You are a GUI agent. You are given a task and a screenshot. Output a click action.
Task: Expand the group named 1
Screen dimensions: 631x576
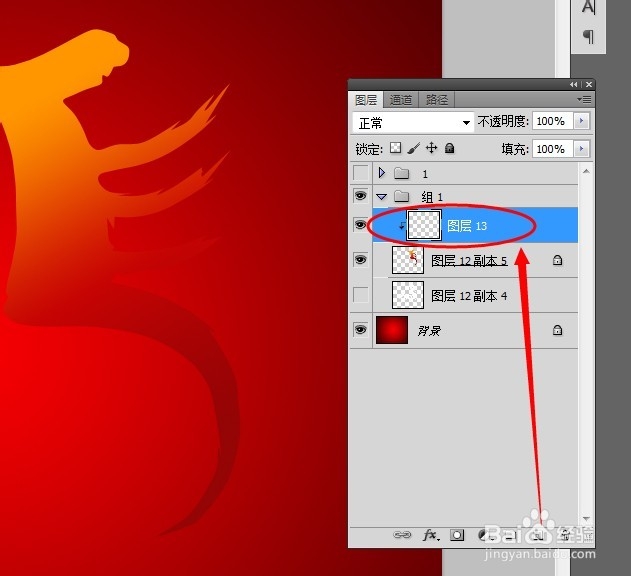point(381,173)
